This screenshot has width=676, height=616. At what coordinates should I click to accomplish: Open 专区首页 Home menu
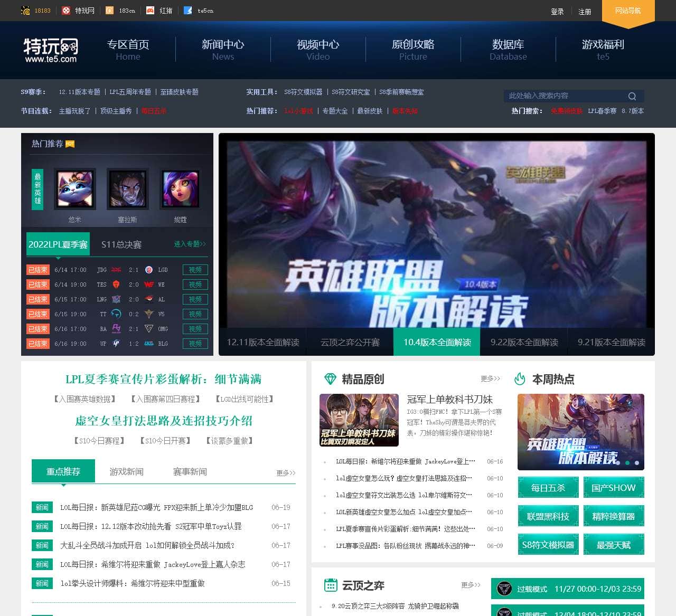(x=128, y=50)
